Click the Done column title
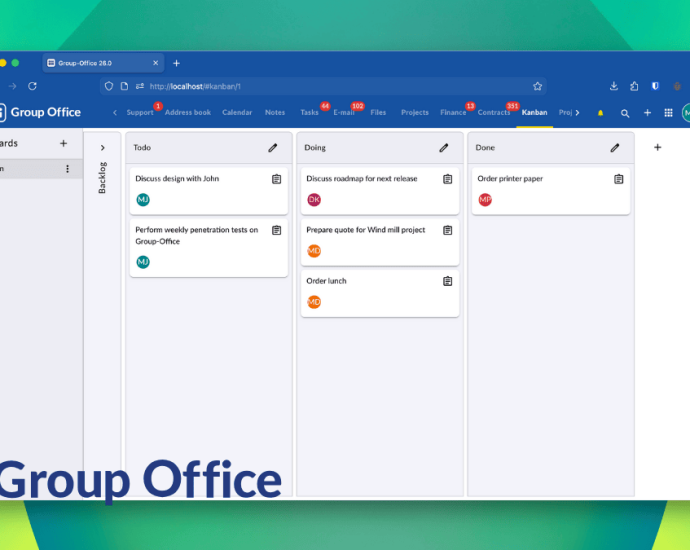Screen dimensions: 690x550 click(485, 148)
